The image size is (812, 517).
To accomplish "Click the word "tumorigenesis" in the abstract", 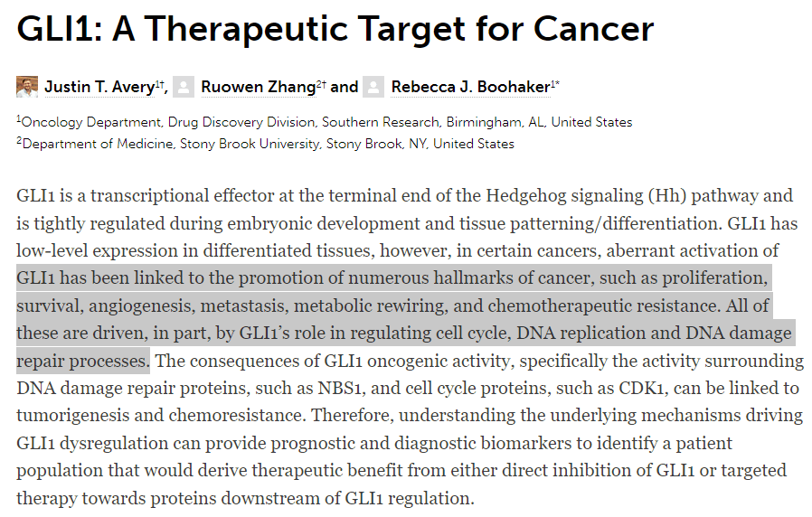I will click(72, 418).
